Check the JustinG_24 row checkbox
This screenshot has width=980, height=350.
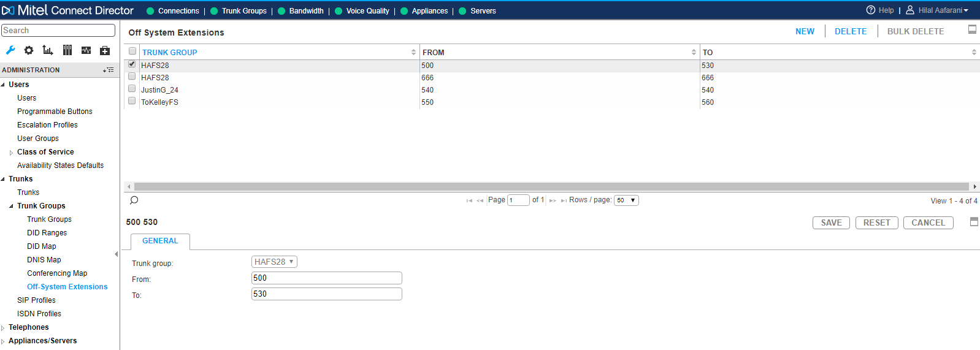[x=132, y=89]
